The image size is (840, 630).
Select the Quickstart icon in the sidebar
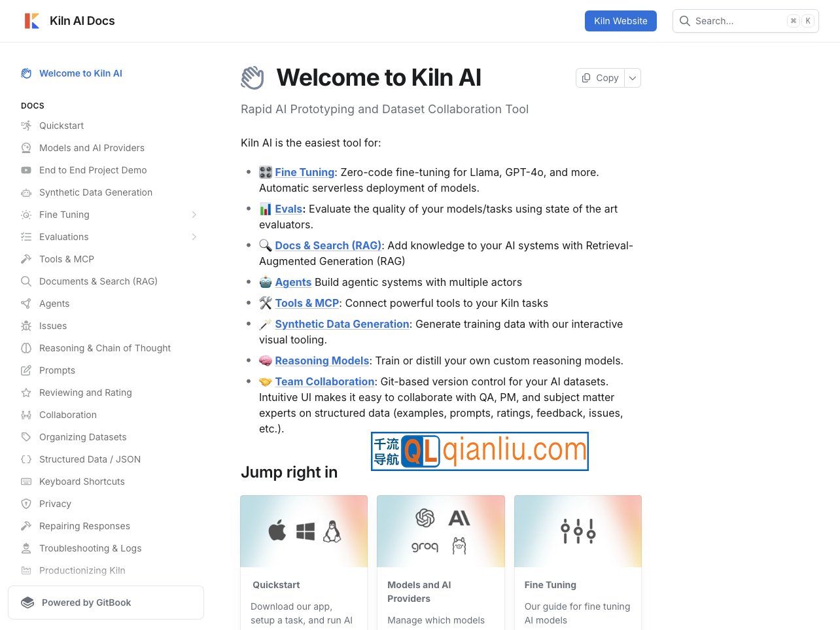pyautogui.click(x=26, y=126)
